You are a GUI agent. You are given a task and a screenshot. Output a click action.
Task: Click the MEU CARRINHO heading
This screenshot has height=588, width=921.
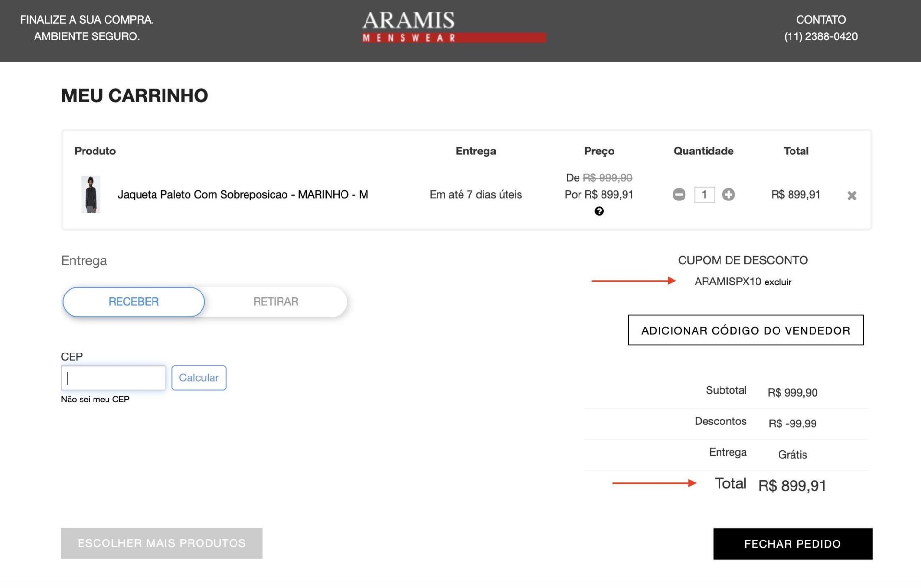click(x=134, y=95)
